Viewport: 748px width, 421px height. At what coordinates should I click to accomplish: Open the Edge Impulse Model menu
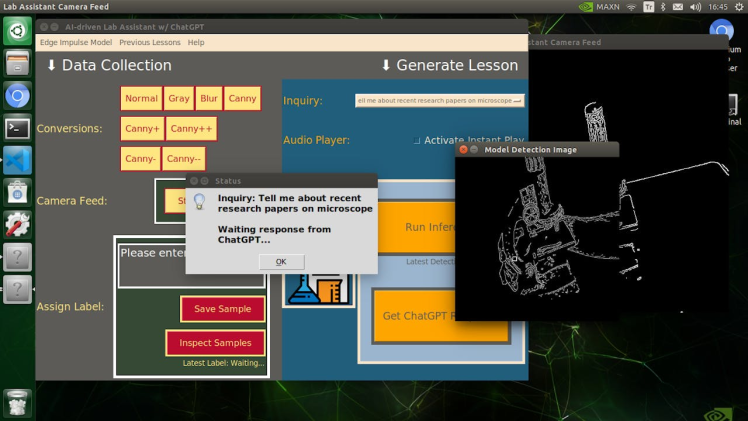pyautogui.click(x=76, y=43)
